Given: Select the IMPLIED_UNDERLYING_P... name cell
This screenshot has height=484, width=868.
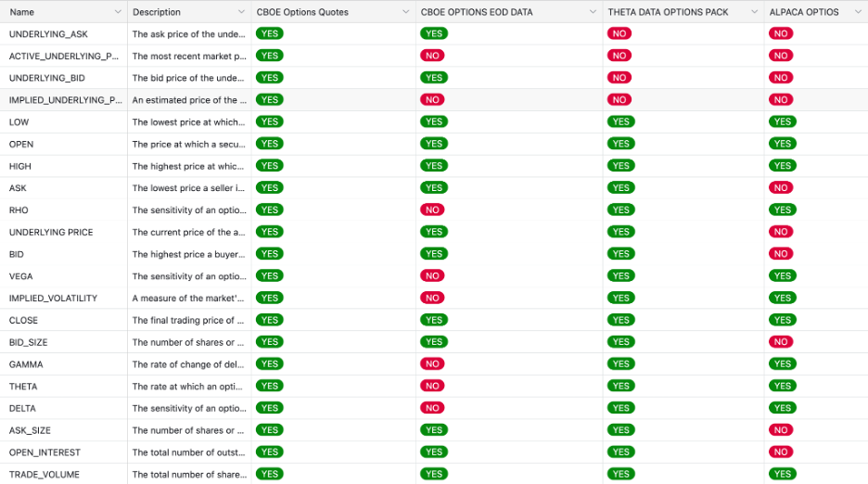Looking at the screenshot, I should tap(64, 100).
